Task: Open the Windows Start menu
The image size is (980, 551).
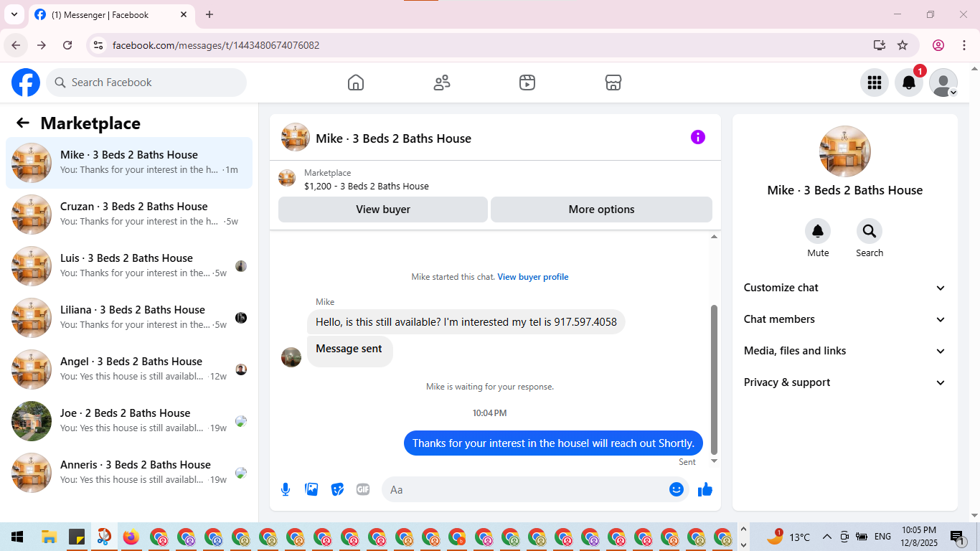Action: [x=17, y=537]
